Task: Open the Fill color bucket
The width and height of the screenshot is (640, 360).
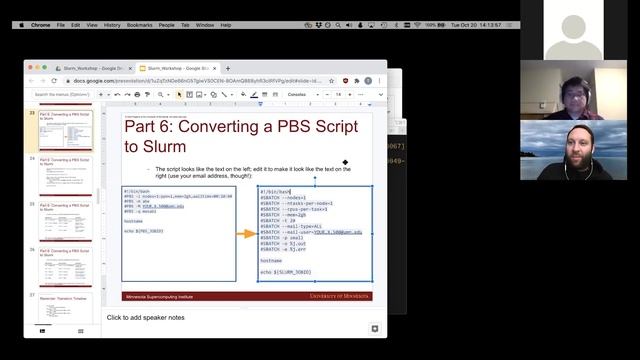Action: tap(244, 95)
